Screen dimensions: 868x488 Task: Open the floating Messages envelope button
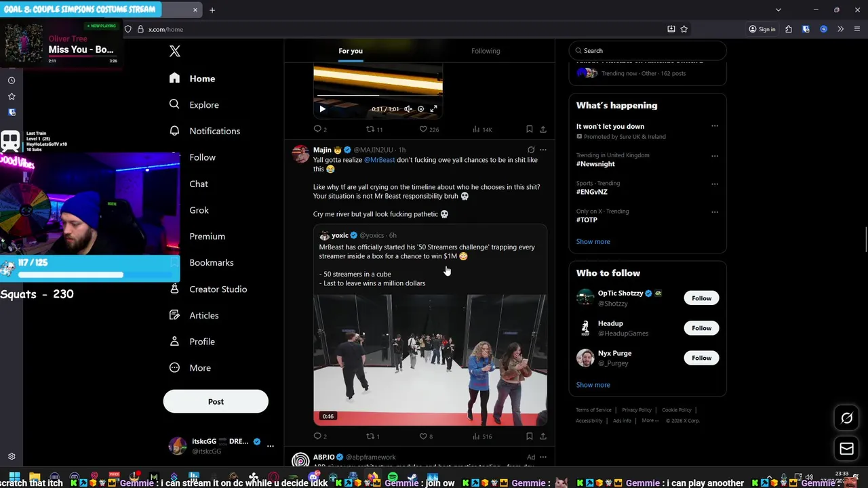pyautogui.click(x=846, y=449)
